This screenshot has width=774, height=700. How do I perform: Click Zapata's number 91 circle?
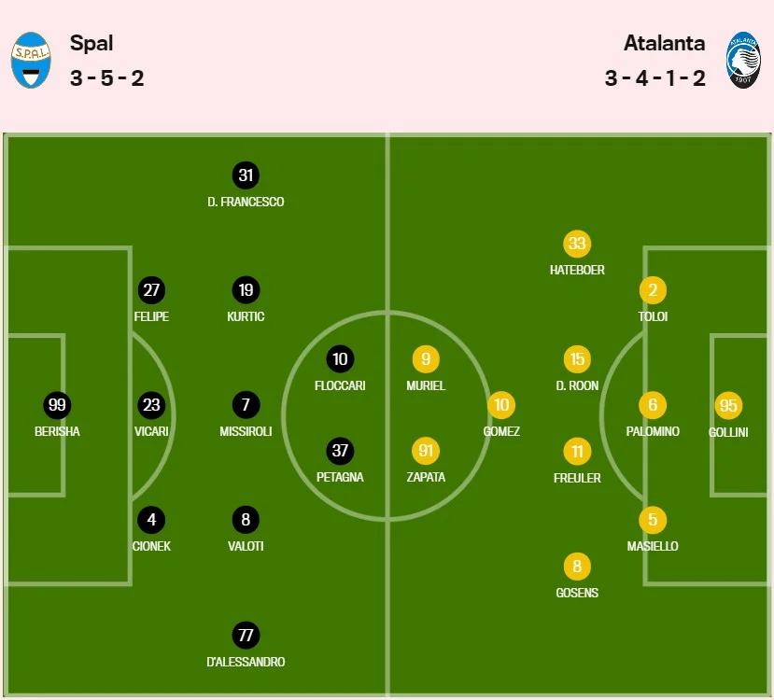coord(426,451)
